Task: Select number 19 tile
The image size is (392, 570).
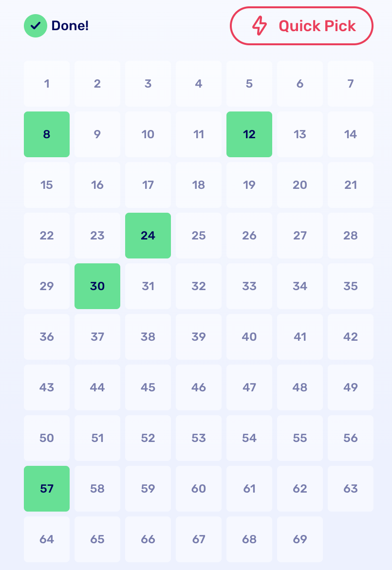Action: click(x=249, y=185)
